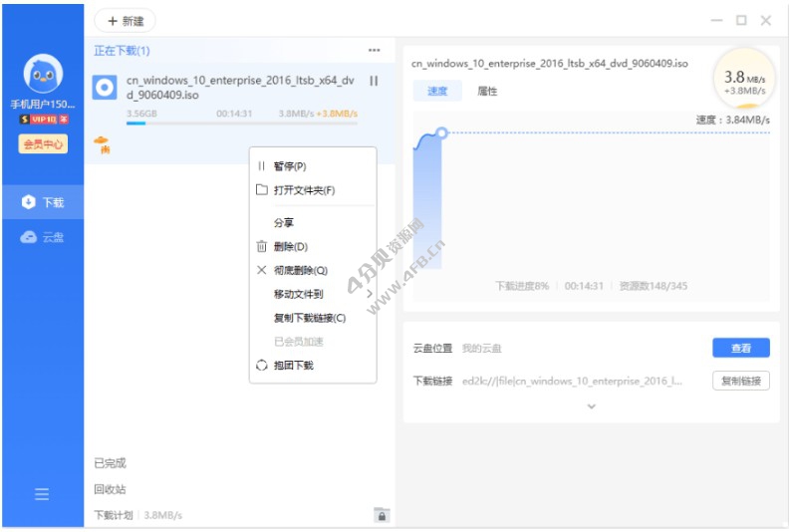
Task: Switch to the 属性 tab
Action: click(487, 91)
